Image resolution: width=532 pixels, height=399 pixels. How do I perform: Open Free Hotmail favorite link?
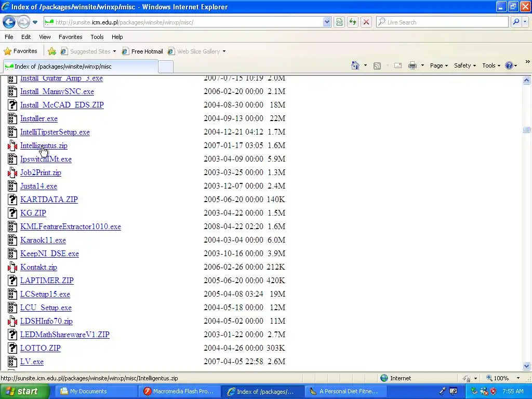(142, 51)
